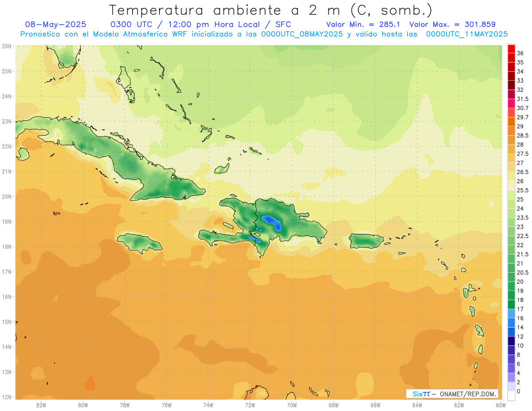
Task: Click the legend label '23.5'
Action: click(x=522, y=218)
